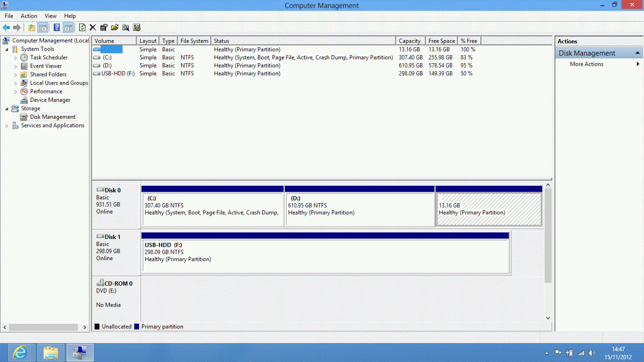Open the More Actions submenu
The width and height of the screenshot is (644, 362).
tap(599, 64)
